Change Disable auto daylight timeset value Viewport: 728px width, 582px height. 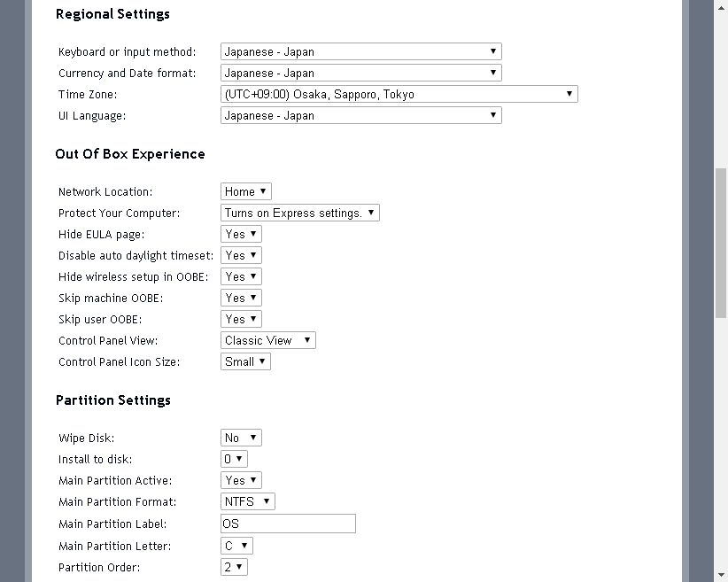[x=241, y=256]
